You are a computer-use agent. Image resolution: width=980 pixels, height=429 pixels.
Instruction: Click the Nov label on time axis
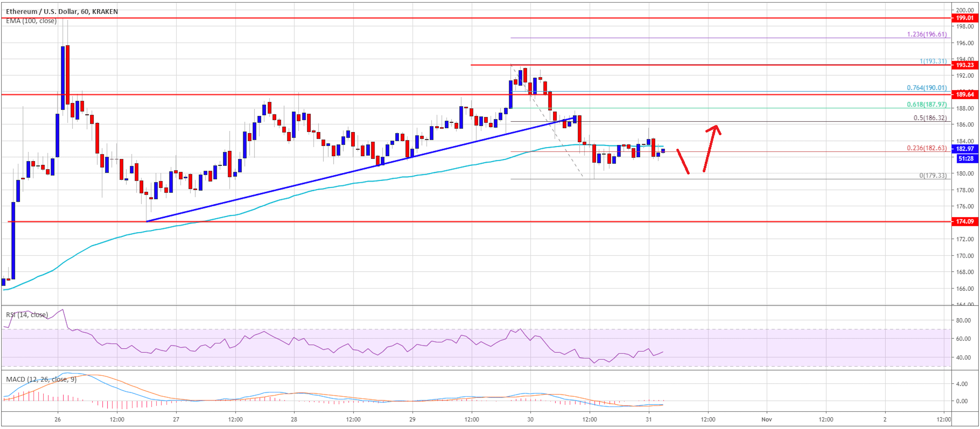(x=766, y=419)
